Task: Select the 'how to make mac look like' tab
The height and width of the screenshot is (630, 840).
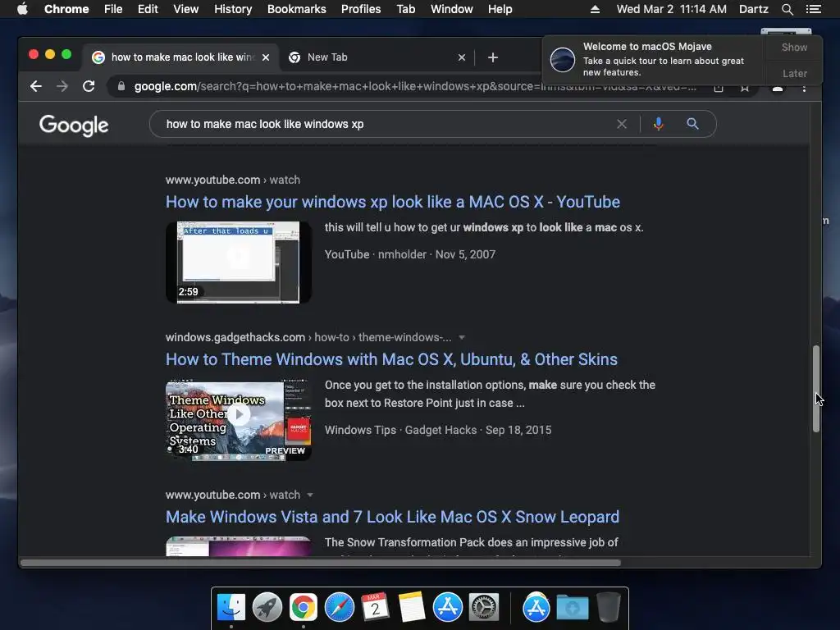Action: 180,57
